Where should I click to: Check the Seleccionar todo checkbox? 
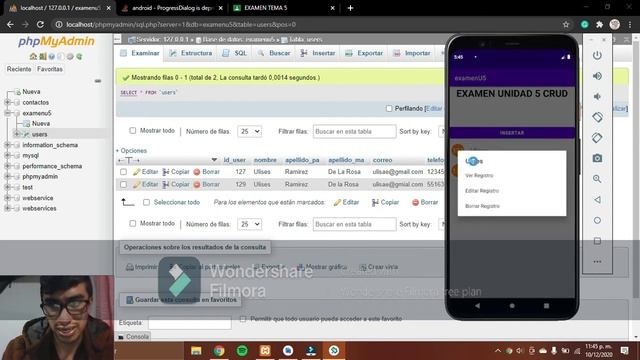click(146, 202)
